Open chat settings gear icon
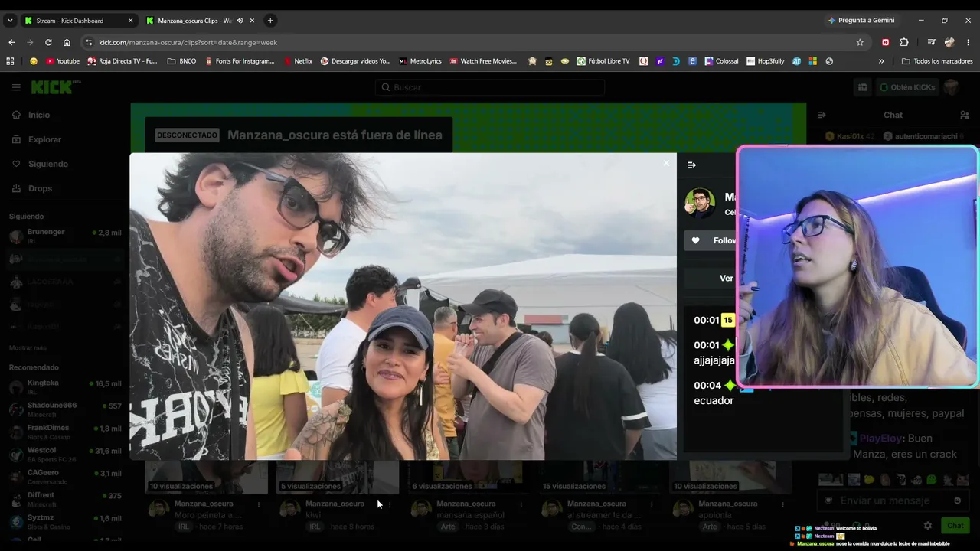Image resolution: width=980 pixels, height=551 pixels. [928, 526]
